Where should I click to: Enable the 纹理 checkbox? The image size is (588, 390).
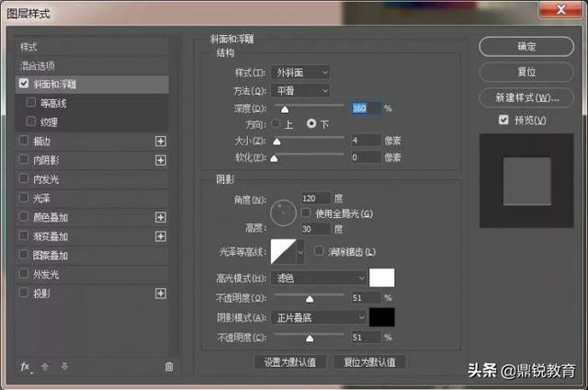pos(31,121)
